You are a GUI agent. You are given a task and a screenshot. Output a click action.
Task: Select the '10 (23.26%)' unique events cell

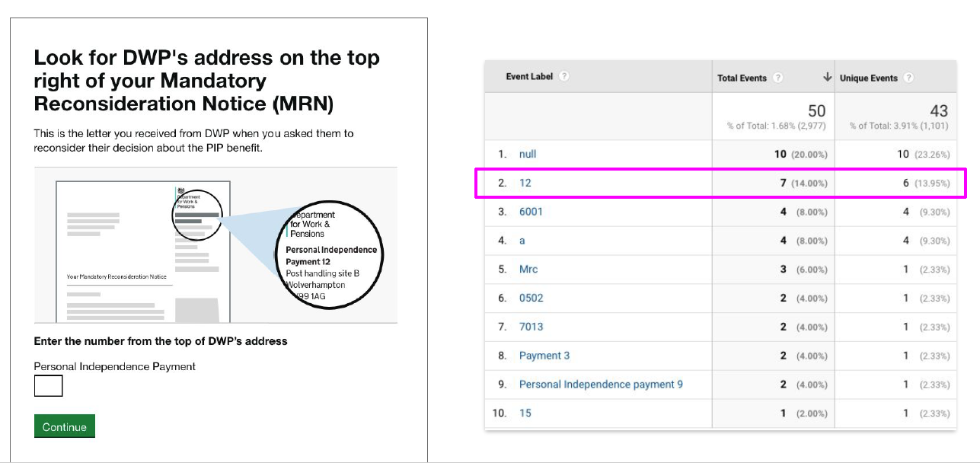(923, 154)
